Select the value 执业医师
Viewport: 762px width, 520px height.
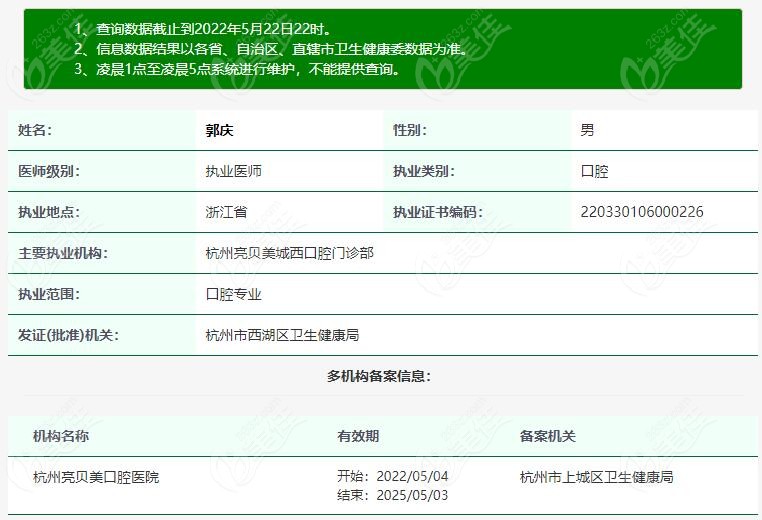coord(233,171)
